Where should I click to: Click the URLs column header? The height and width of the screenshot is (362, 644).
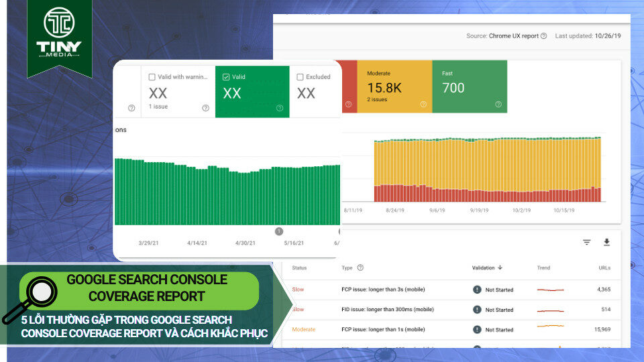(x=604, y=268)
